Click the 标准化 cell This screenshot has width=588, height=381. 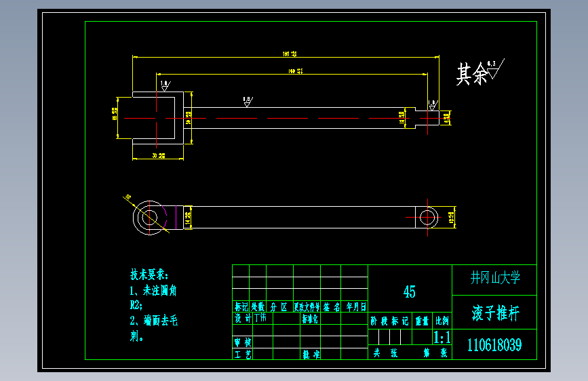310,319
